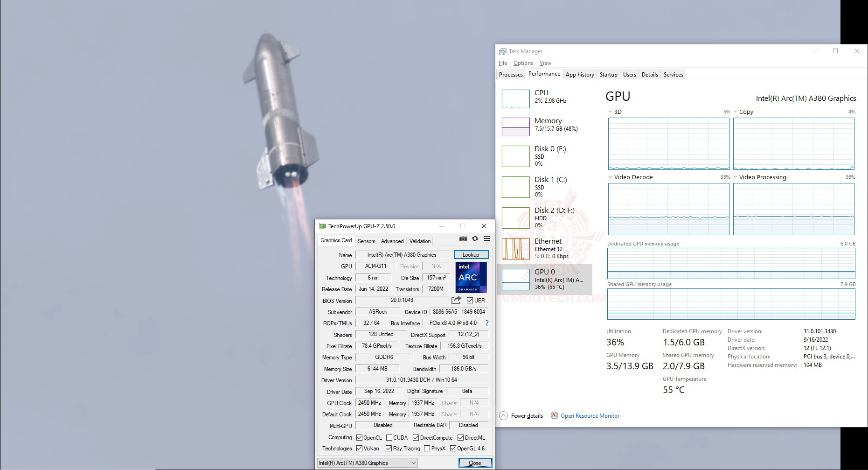Take a GPU-Z screenshot with camera icon
The width and height of the screenshot is (868, 470).
463,239
